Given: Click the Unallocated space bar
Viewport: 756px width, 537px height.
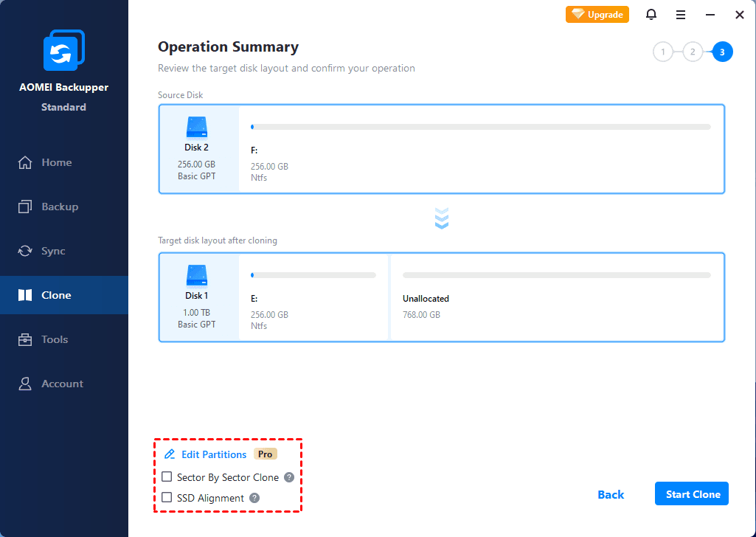Looking at the screenshot, I should (x=557, y=275).
